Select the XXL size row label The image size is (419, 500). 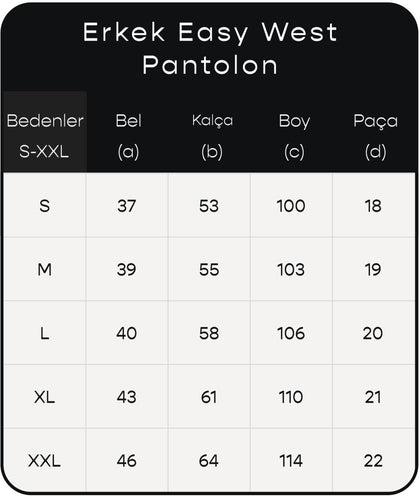(x=44, y=461)
